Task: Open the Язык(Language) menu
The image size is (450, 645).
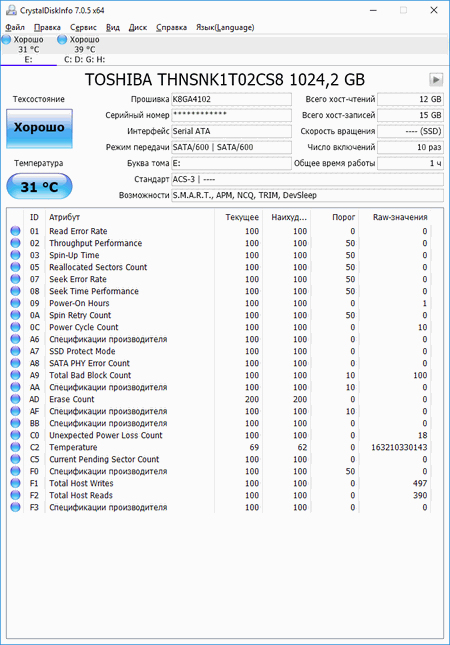Action: click(x=225, y=28)
